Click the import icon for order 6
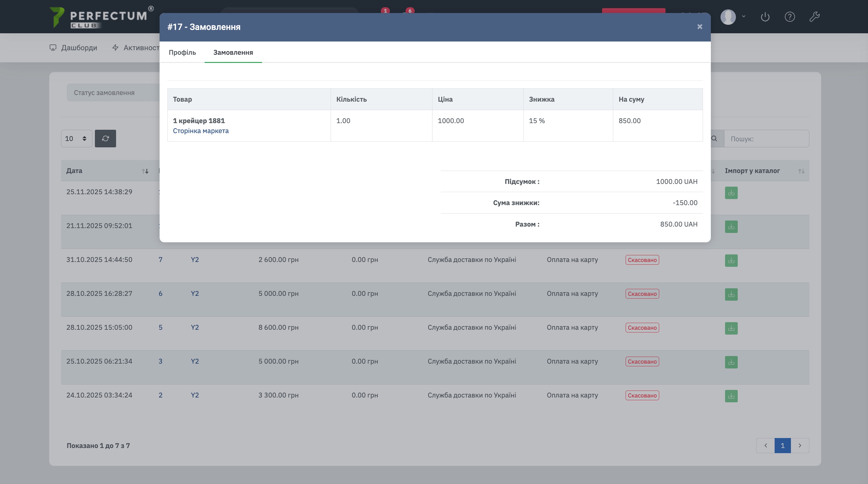868x484 pixels. 731,294
